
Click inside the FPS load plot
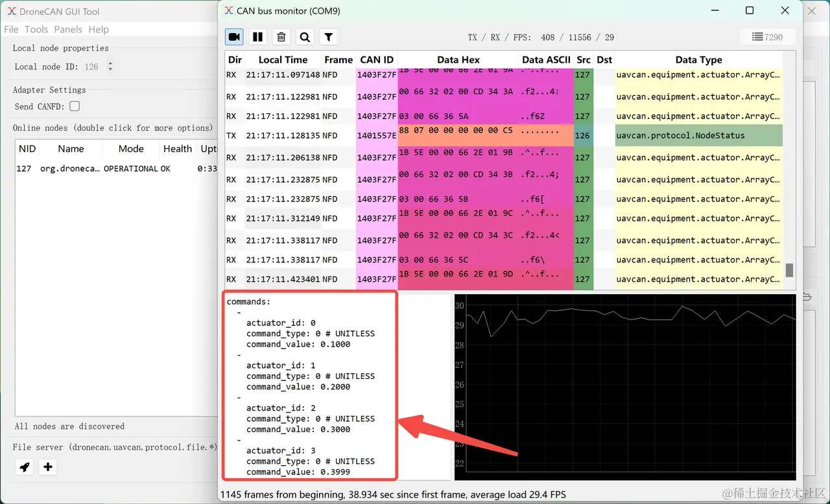click(x=625, y=387)
